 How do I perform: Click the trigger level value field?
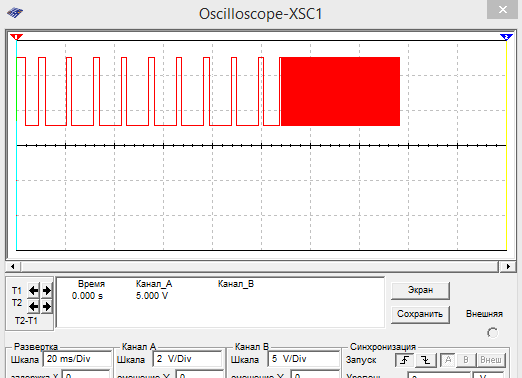(439, 375)
